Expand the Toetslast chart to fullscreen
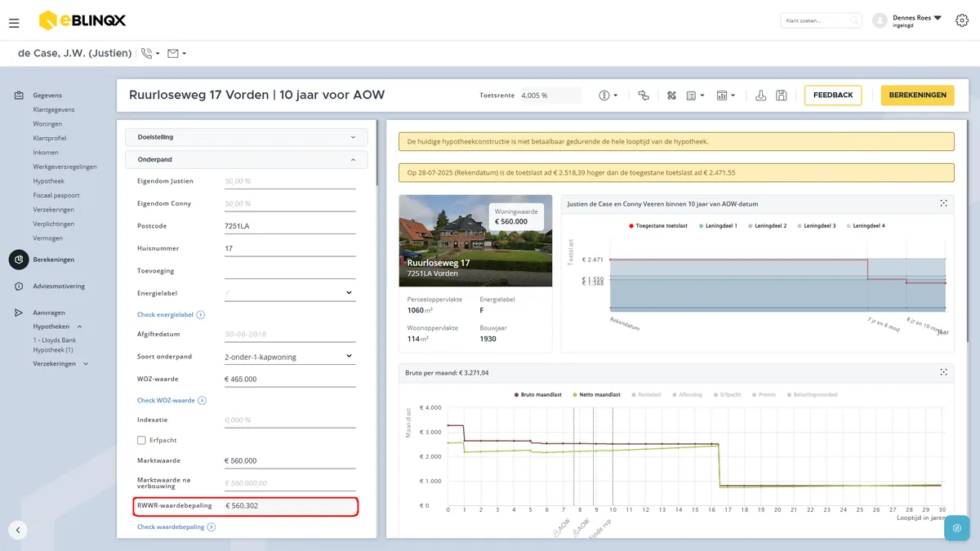This screenshot has height=551, width=980. click(943, 203)
